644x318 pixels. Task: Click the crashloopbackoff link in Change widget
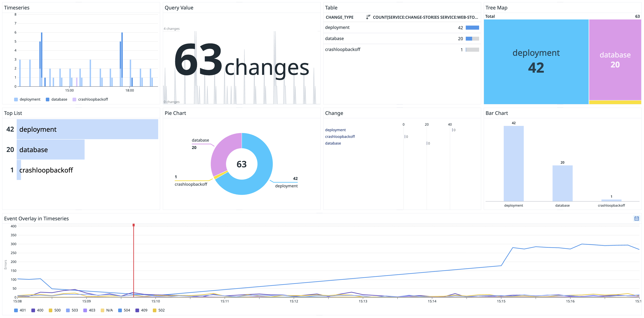pos(340,137)
